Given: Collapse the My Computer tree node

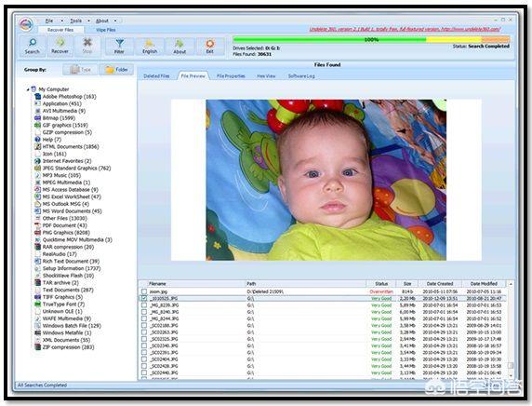Looking at the screenshot, I should [28, 89].
